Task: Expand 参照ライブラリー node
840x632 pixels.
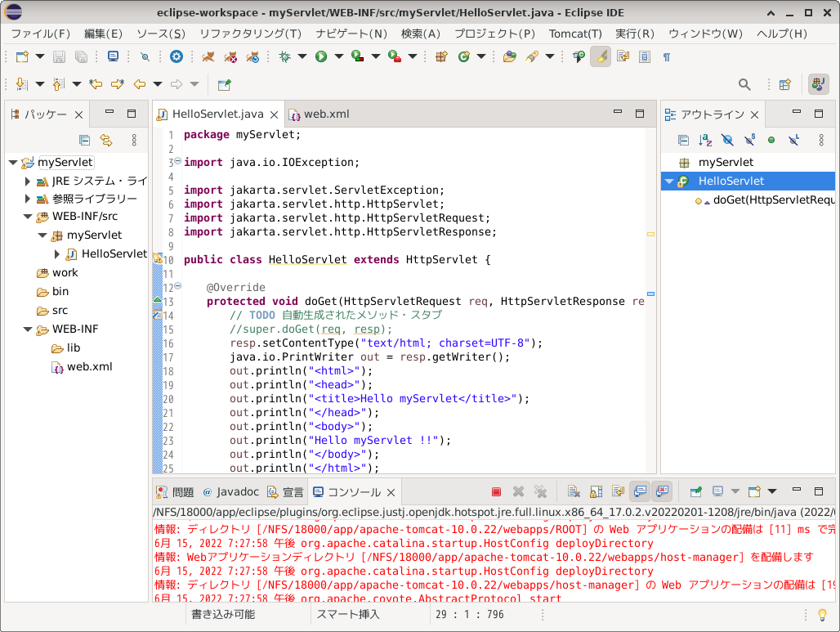Action: coord(27,199)
